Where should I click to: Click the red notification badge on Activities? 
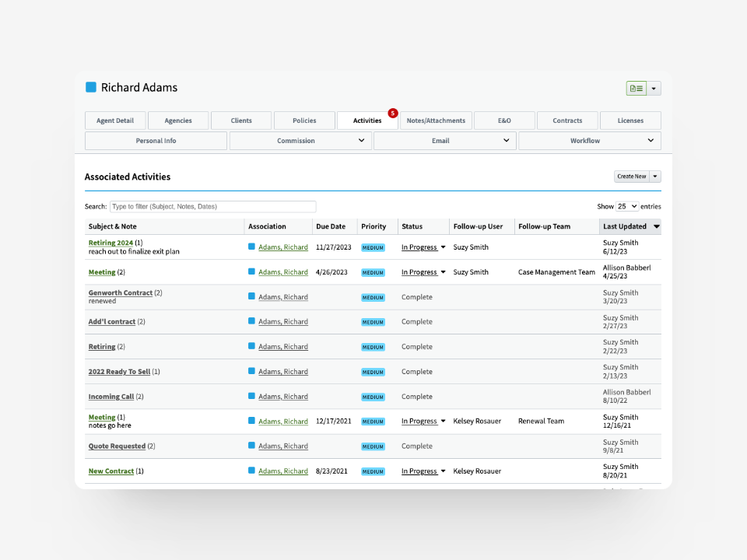pos(393,114)
